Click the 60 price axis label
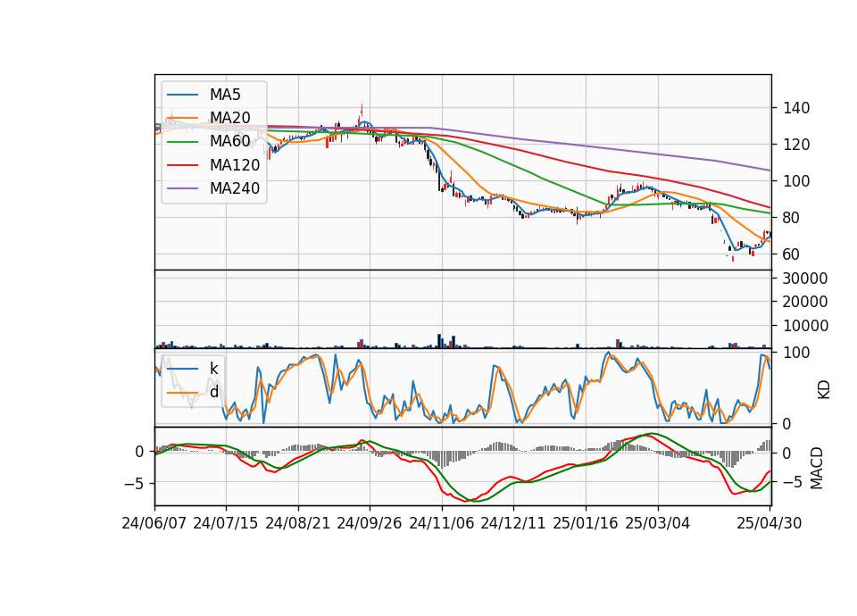857x616 pixels. click(792, 254)
